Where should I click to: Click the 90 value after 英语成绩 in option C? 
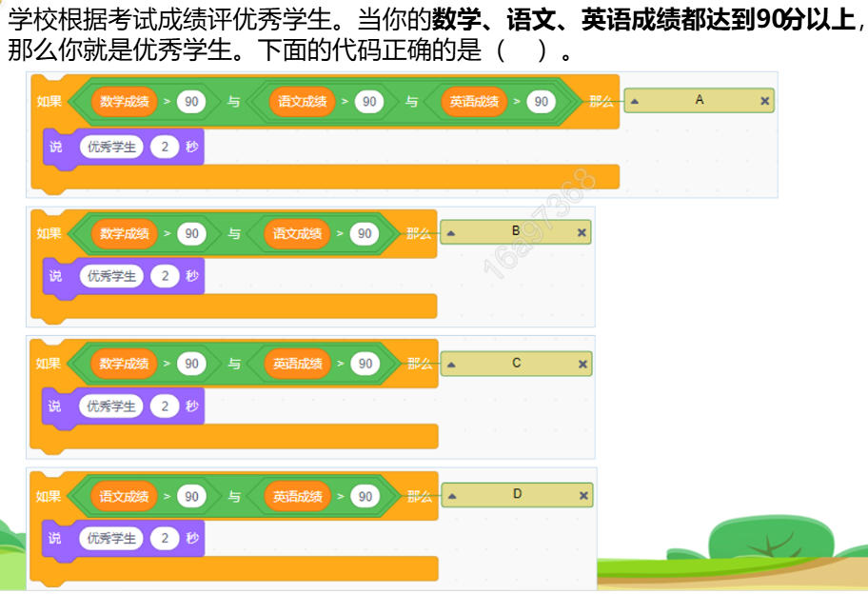click(x=365, y=364)
